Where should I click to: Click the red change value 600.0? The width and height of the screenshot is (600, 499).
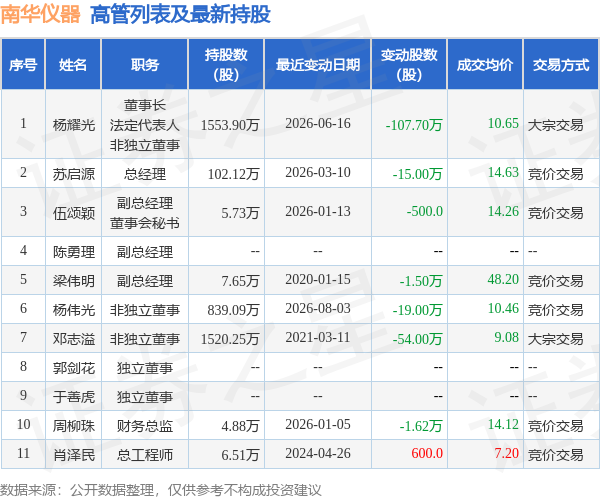click(427, 453)
